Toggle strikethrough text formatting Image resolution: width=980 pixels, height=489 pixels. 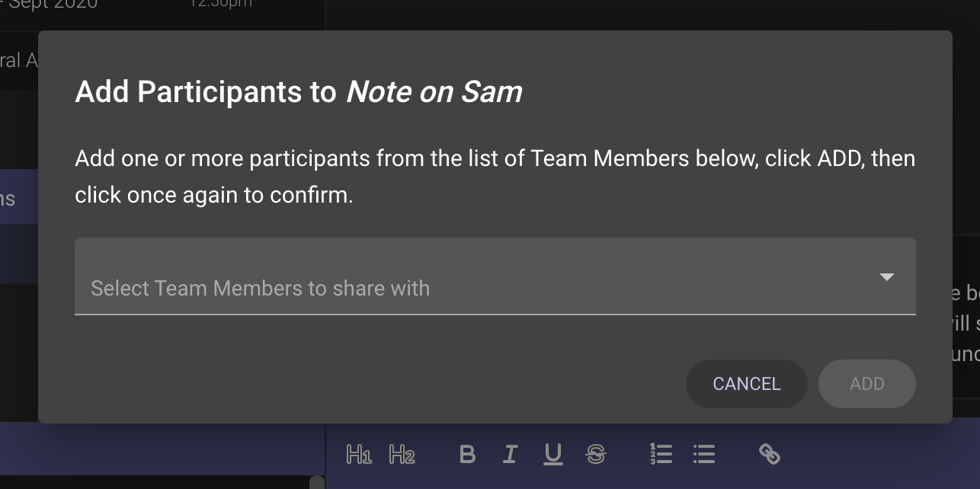point(596,455)
